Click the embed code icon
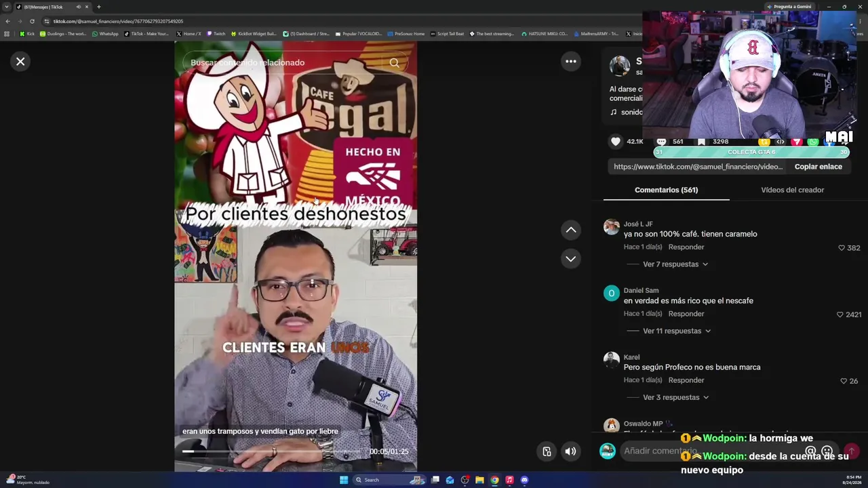868x488 pixels. [x=781, y=142]
